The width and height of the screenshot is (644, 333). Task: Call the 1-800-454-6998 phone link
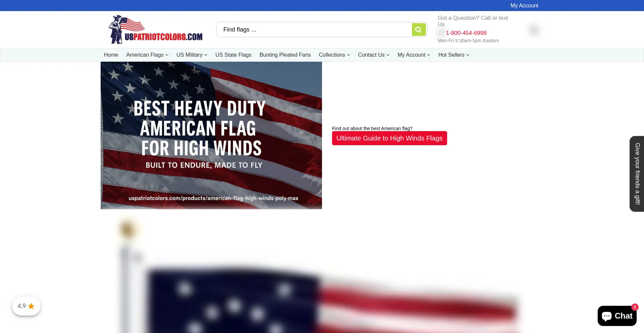(x=466, y=33)
